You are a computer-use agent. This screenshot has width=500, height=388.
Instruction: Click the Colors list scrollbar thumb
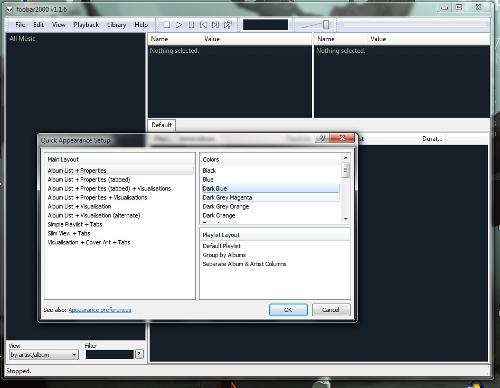[x=346, y=171]
